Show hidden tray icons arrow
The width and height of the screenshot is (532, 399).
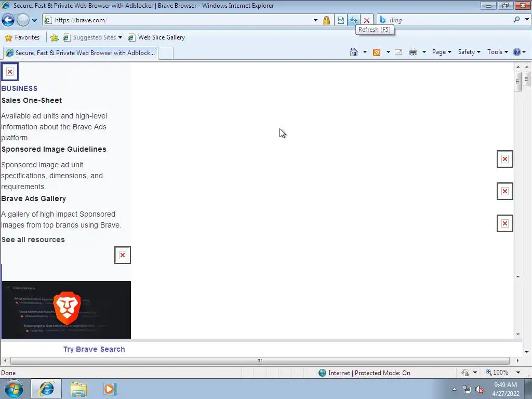454,389
